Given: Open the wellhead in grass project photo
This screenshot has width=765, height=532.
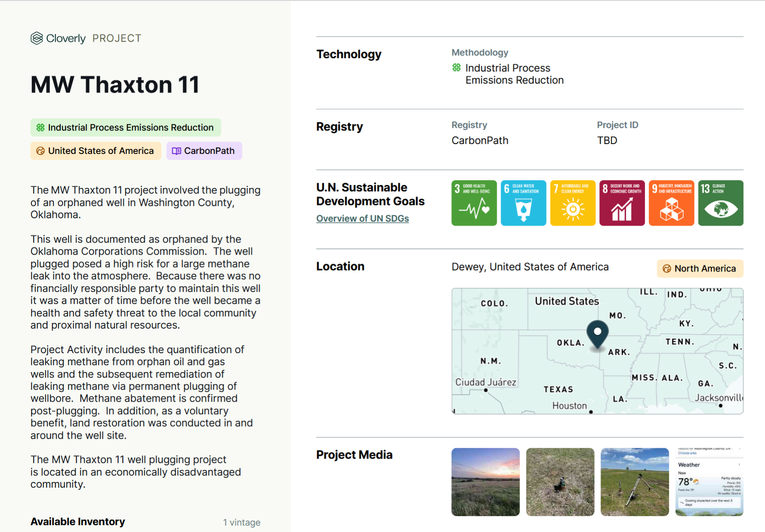Looking at the screenshot, I should pos(560,482).
